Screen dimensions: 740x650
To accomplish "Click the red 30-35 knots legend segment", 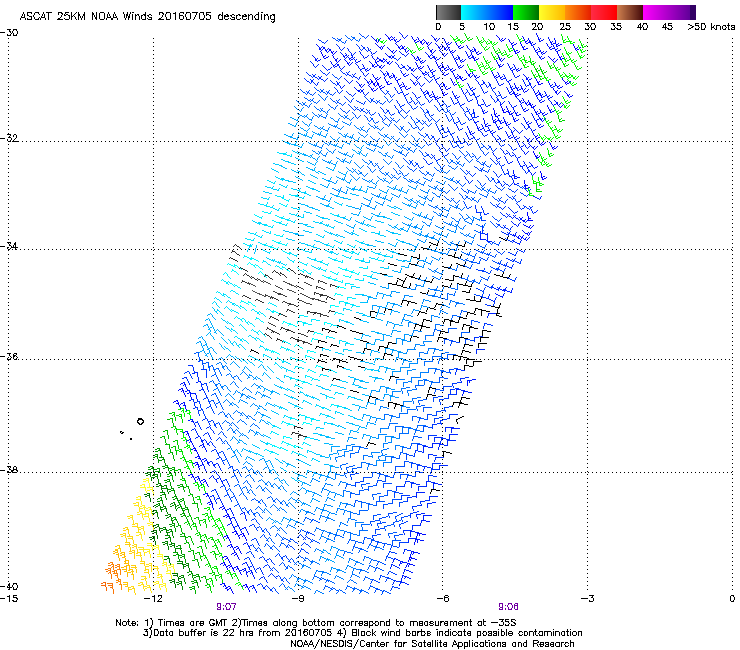I will point(604,12).
